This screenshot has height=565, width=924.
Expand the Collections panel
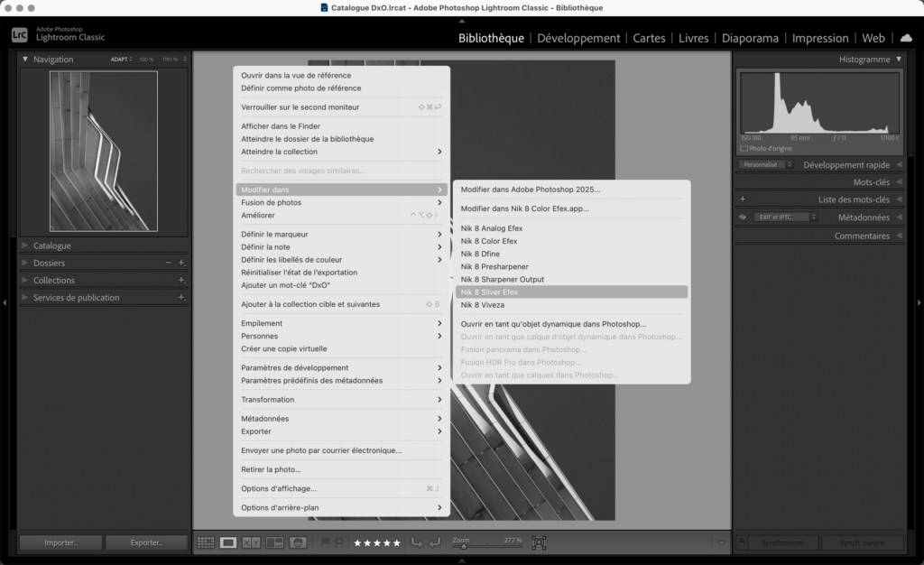click(24, 280)
